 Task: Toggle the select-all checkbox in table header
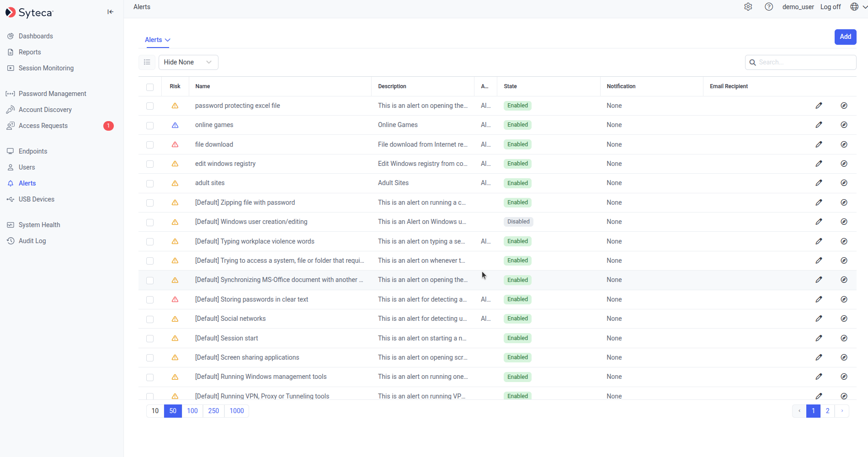[150, 87]
